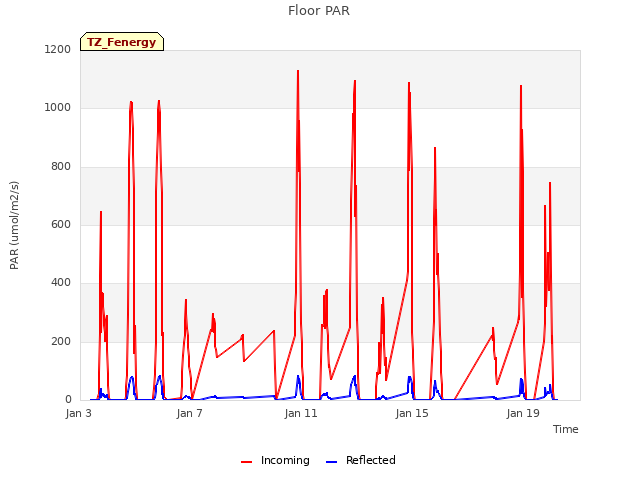Click the Jan 15 x-axis label
This screenshot has width=640, height=480.
pyautogui.click(x=412, y=413)
